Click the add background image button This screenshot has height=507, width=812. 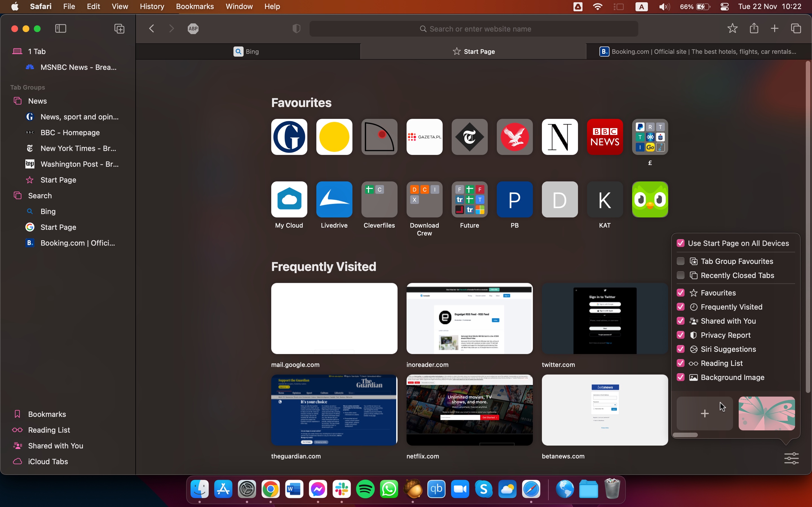pyautogui.click(x=705, y=413)
